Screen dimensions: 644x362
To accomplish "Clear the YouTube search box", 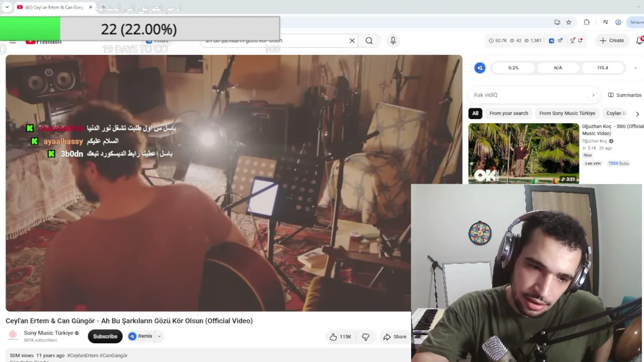I will 352,41.
